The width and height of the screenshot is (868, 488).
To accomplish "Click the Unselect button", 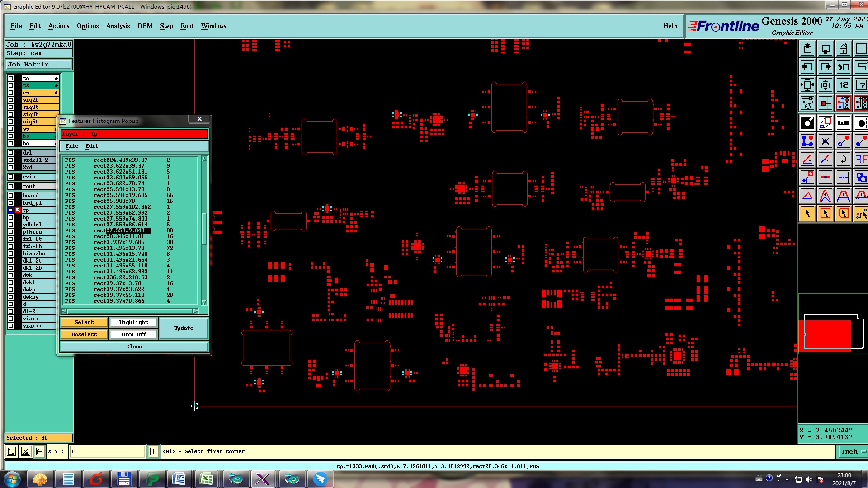I will pyautogui.click(x=84, y=334).
